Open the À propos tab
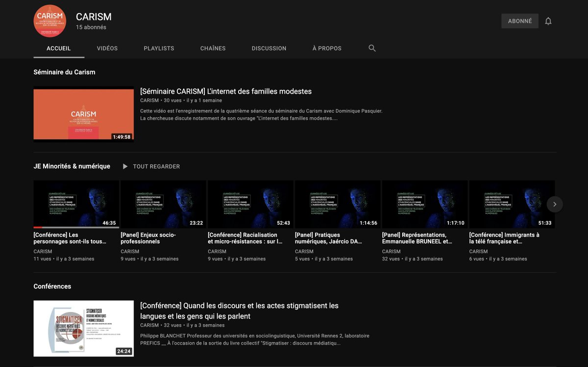Image resolution: width=588 pixels, height=367 pixels. coord(327,48)
